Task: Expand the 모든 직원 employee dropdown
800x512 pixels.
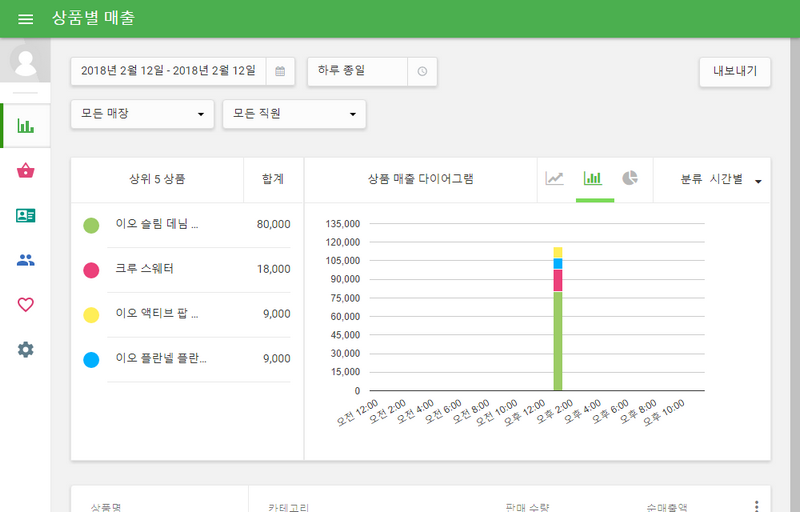Action: click(x=294, y=114)
